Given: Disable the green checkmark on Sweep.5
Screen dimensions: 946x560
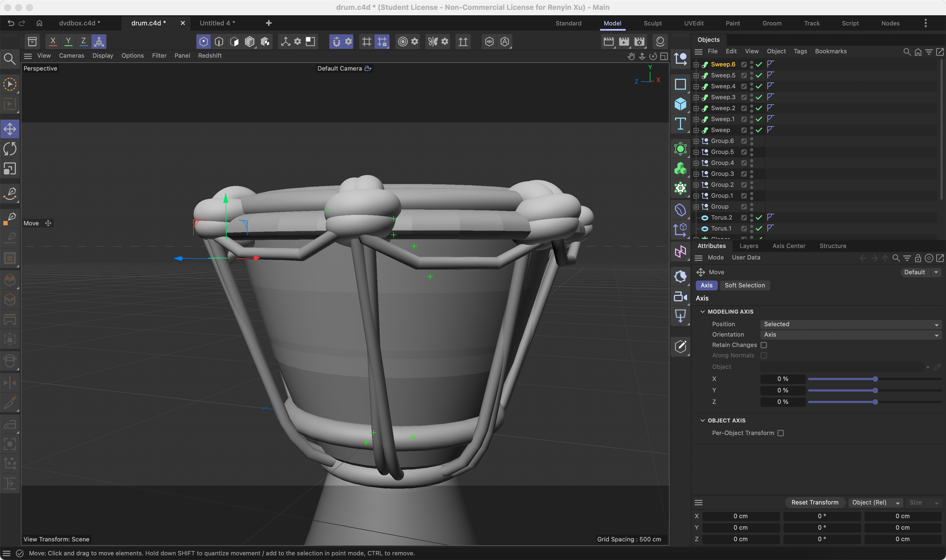Looking at the screenshot, I should [x=759, y=75].
